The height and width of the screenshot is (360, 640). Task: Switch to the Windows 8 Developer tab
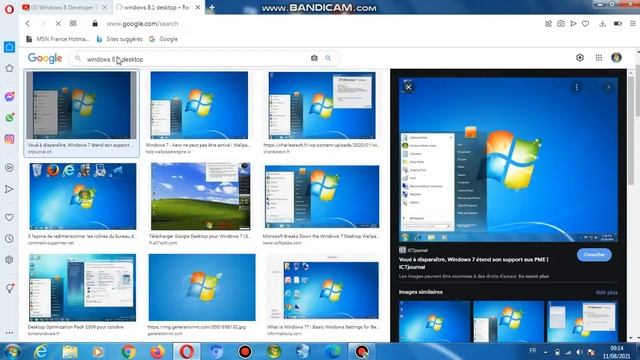click(65, 7)
